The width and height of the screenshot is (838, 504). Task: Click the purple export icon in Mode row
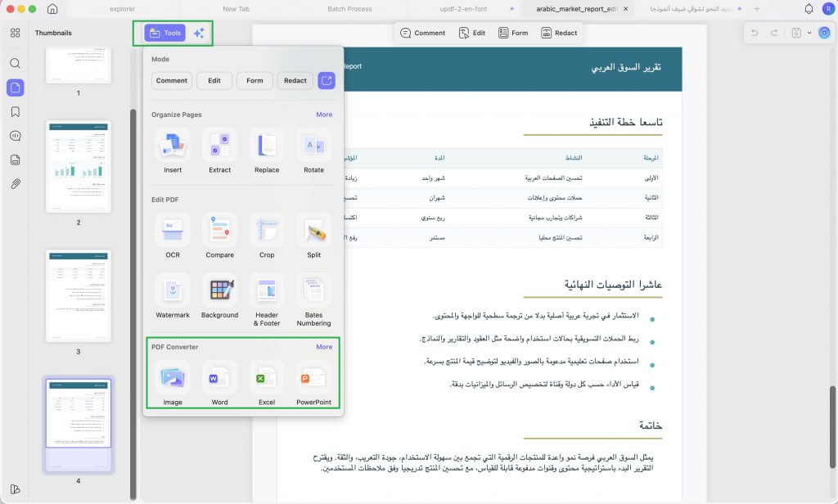pyautogui.click(x=327, y=81)
